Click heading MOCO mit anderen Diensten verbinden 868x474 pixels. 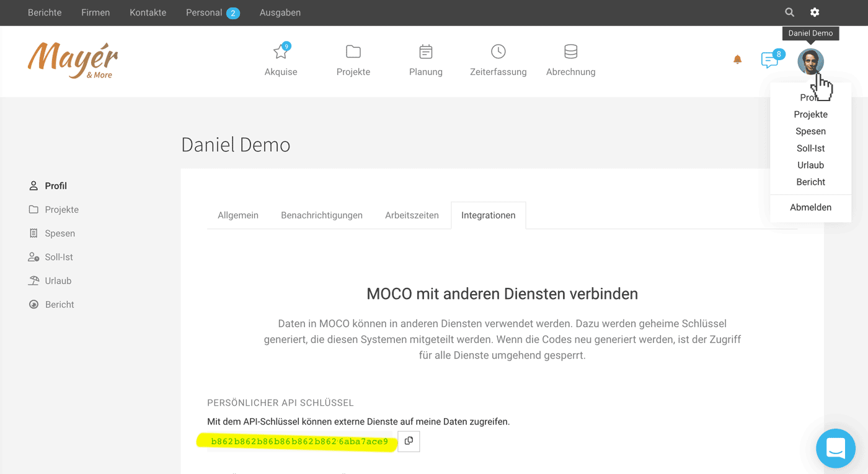click(x=502, y=293)
